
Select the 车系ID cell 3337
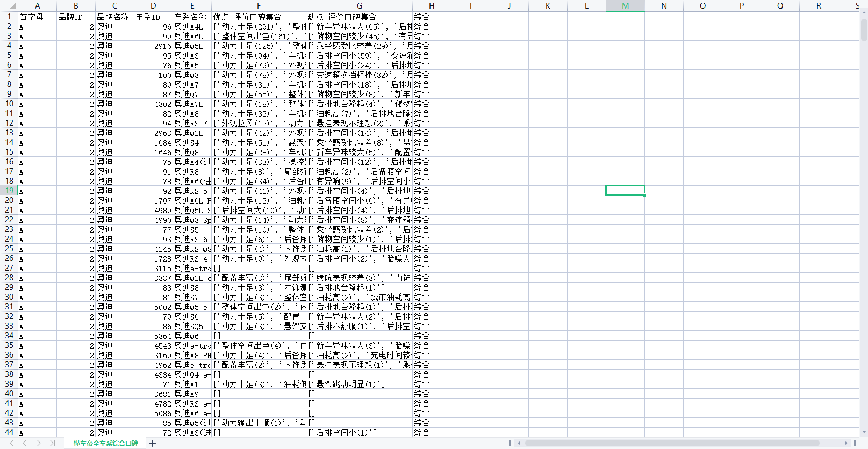153,278
